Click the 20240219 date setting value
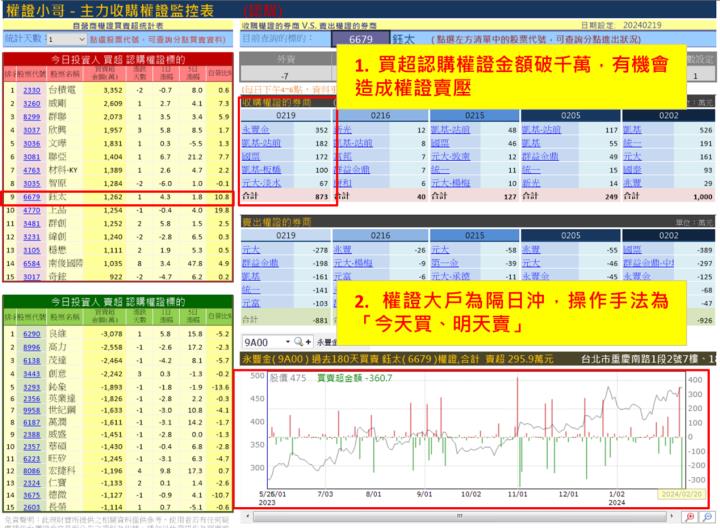This screenshot has width=720, height=528. [642, 25]
